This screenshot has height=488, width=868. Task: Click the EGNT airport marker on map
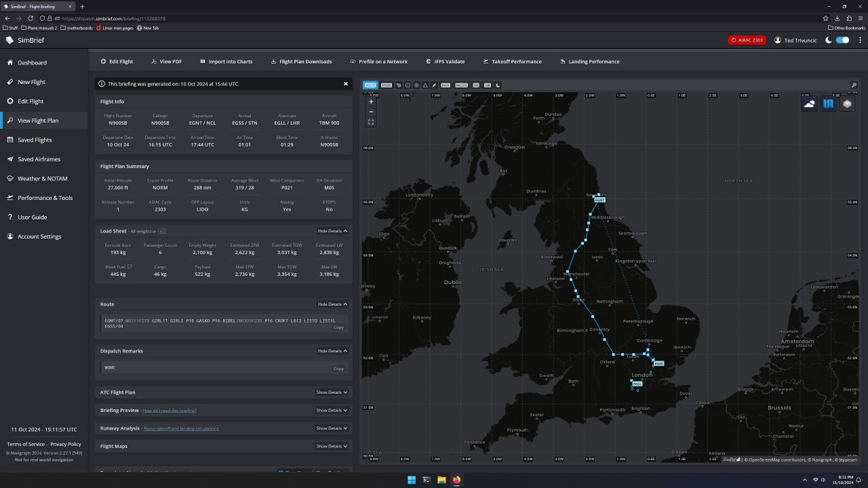[599, 200]
